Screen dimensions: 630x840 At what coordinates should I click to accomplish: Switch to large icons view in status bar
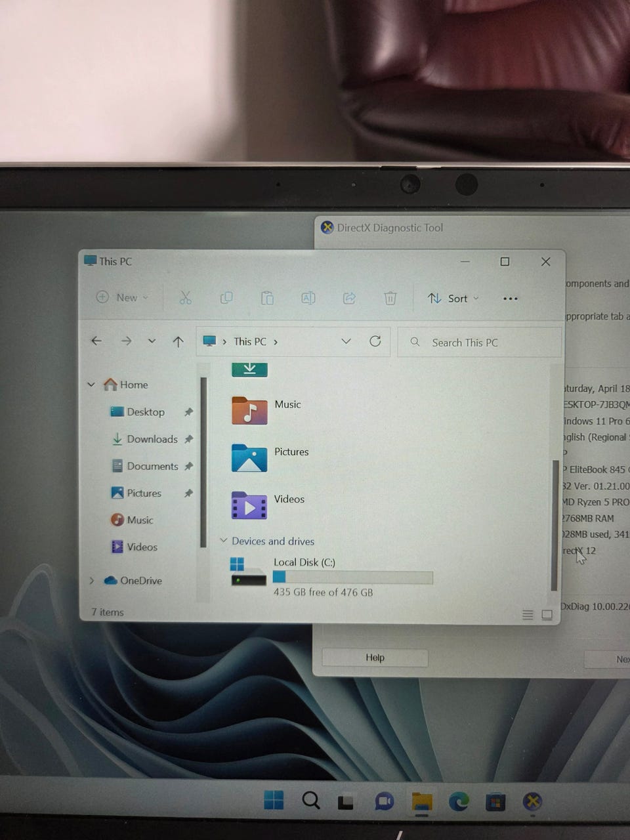pos(547,615)
